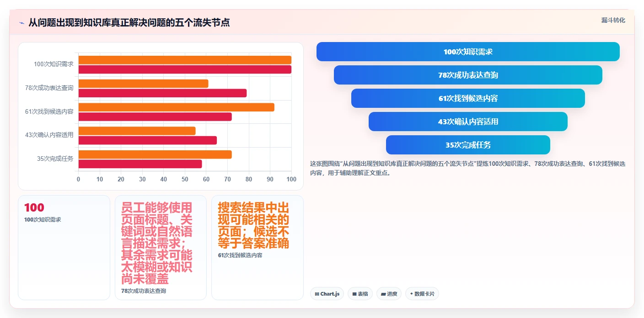Click the y-axis label 78次成功表达查询
Viewport: 644px width, 318px height.
coord(49,88)
